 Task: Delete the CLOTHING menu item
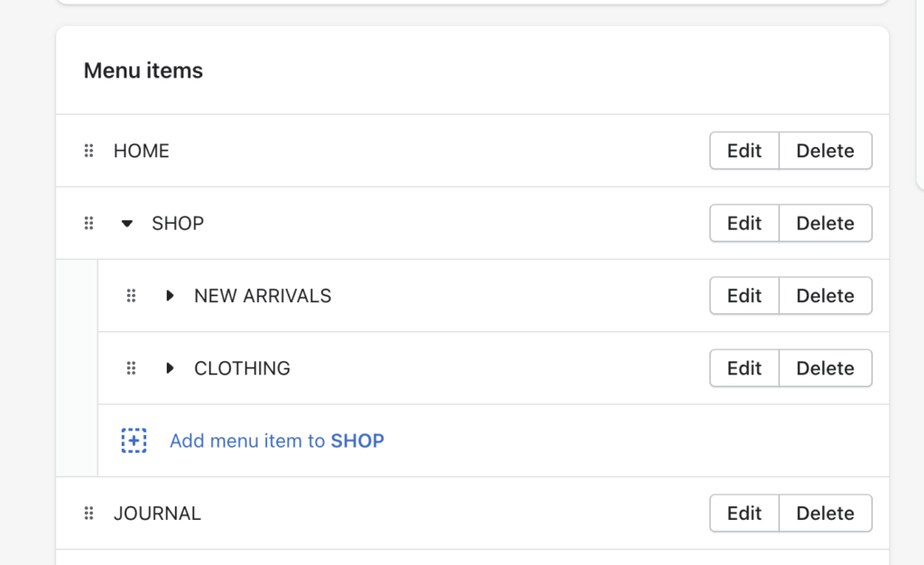[x=825, y=368]
